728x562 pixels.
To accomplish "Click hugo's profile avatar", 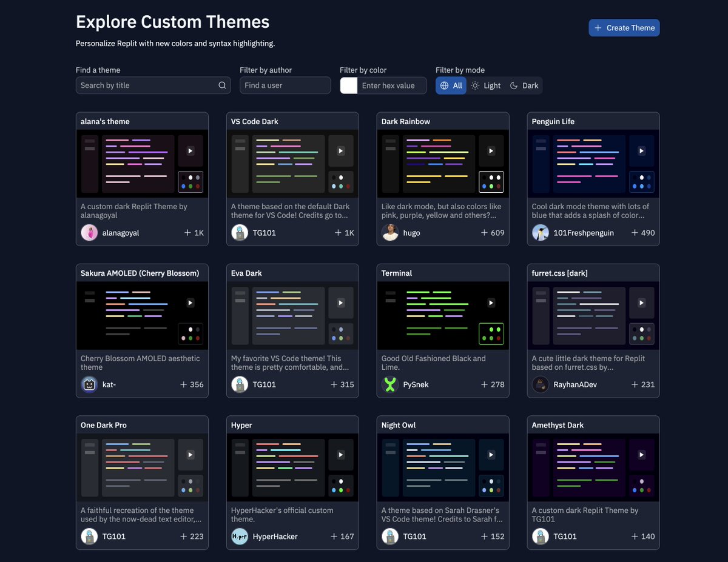I will point(390,232).
